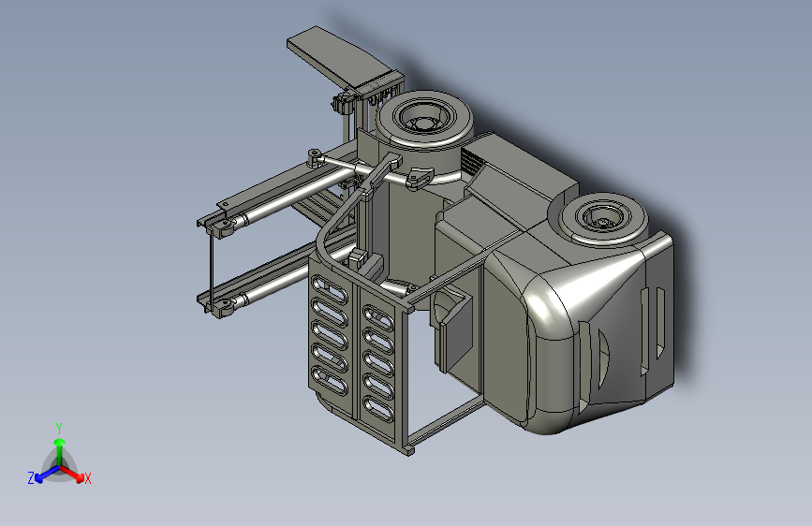812x526 pixels.
Task: Select the upper wheel hub on the model
Action: point(424,122)
